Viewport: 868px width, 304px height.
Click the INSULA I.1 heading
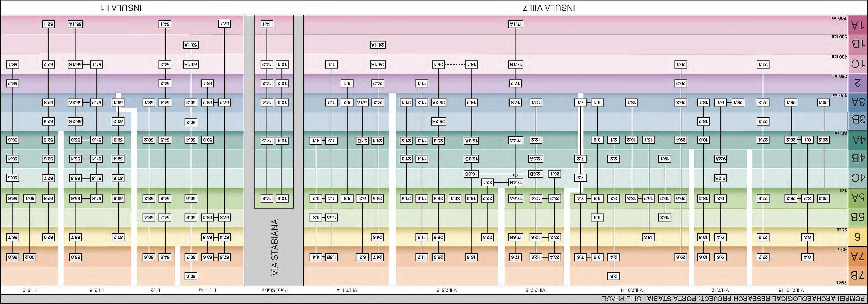[121, 8]
